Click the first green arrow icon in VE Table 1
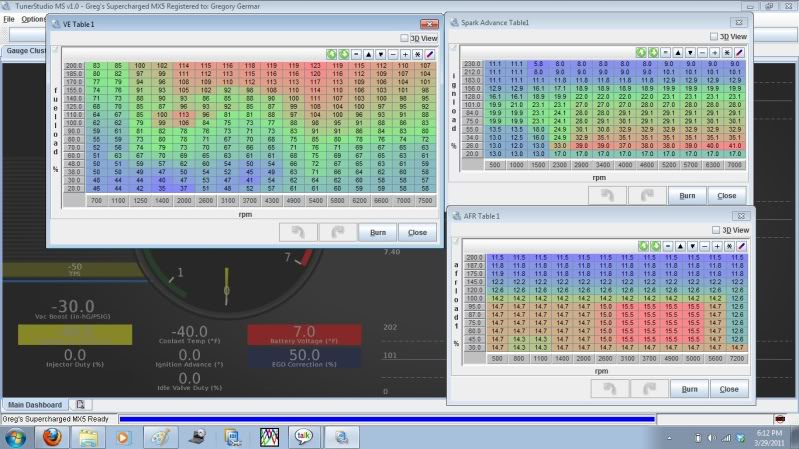This screenshot has width=799, height=449. (x=331, y=55)
